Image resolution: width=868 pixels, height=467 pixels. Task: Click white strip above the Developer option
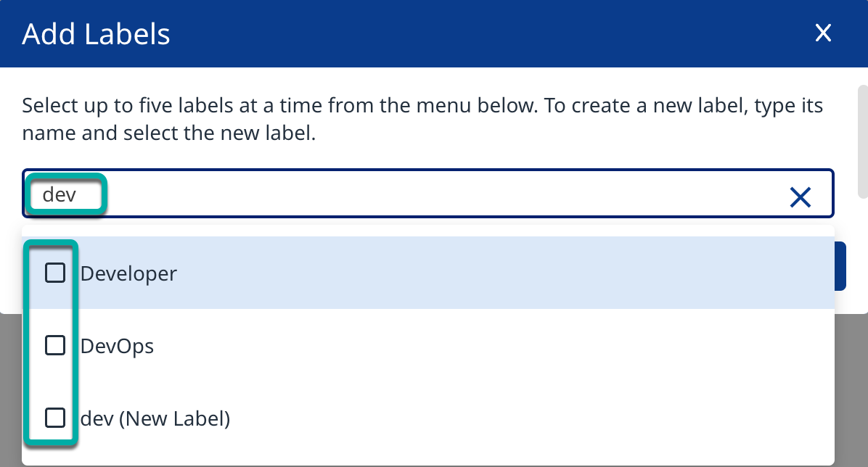(x=435, y=230)
